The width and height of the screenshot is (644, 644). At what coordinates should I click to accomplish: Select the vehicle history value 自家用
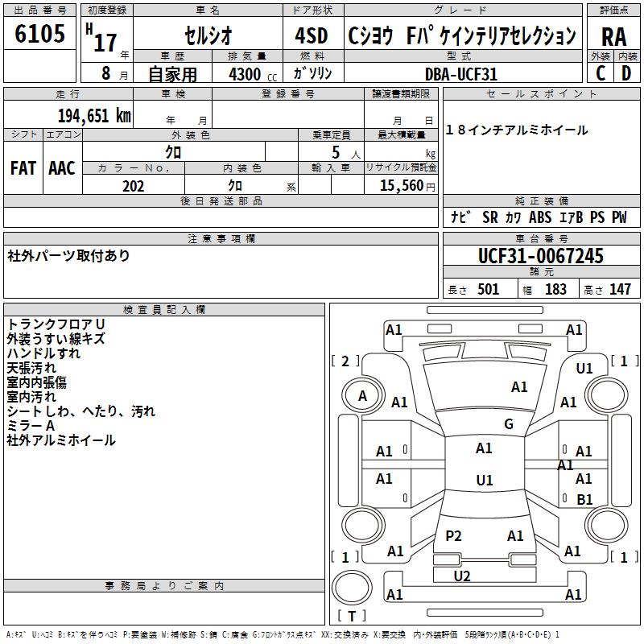172,74
